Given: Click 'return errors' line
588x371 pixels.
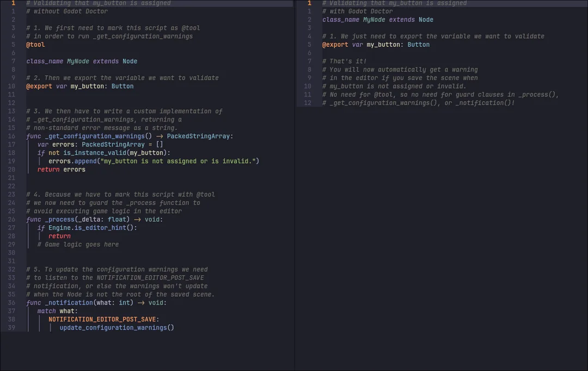Looking at the screenshot, I should pyautogui.click(x=61, y=169).
